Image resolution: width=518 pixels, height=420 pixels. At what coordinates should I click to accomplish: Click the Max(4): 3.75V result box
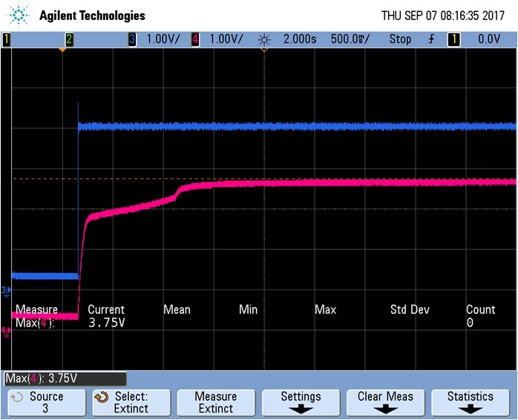[x=65, y=378]
